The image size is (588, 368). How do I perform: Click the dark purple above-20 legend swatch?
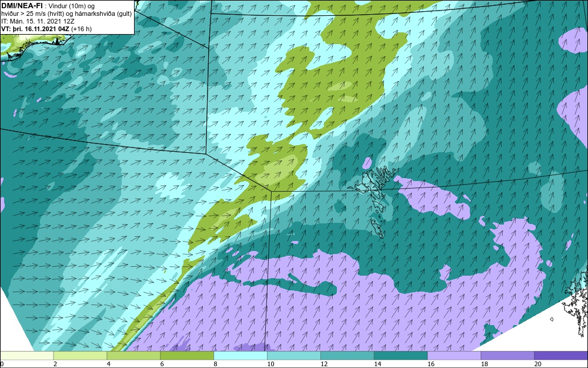click(561, 356)
